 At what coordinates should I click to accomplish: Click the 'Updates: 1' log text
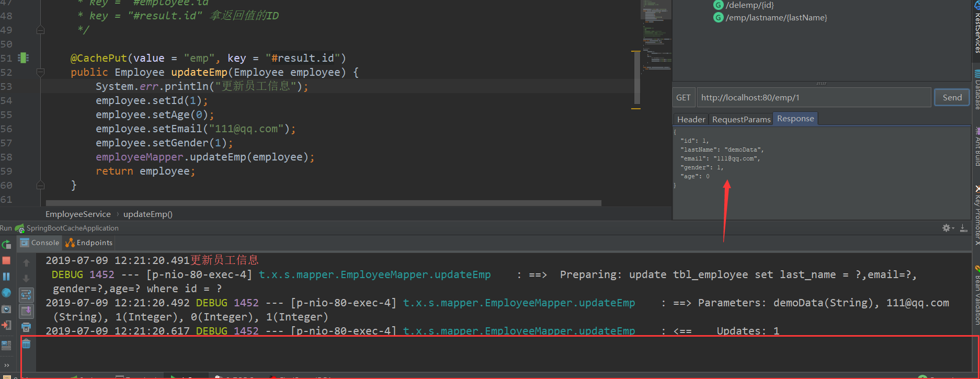tap(748, 331)
